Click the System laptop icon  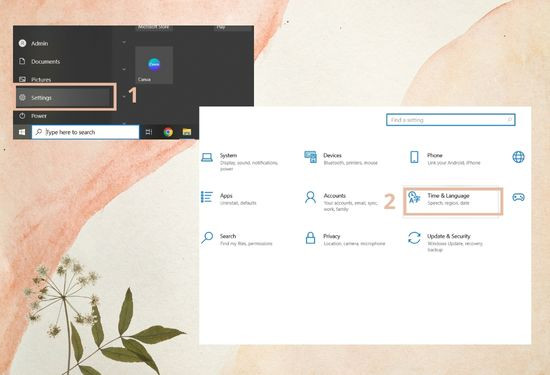pos(207,158)
